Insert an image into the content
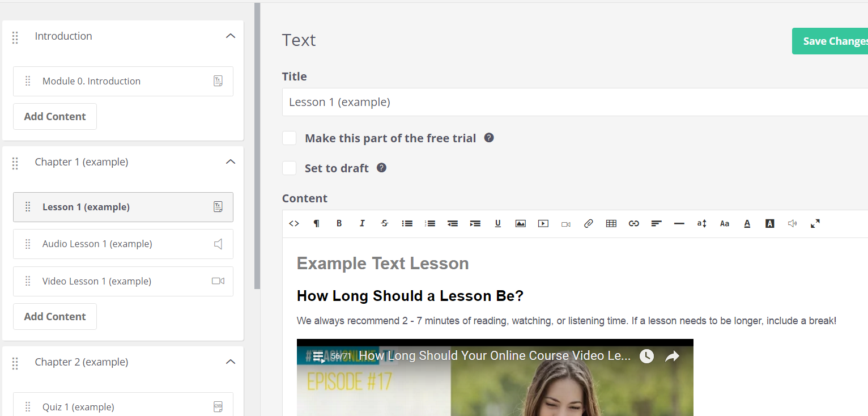This screenshot has width=868, height=416. tap(521, 223)
